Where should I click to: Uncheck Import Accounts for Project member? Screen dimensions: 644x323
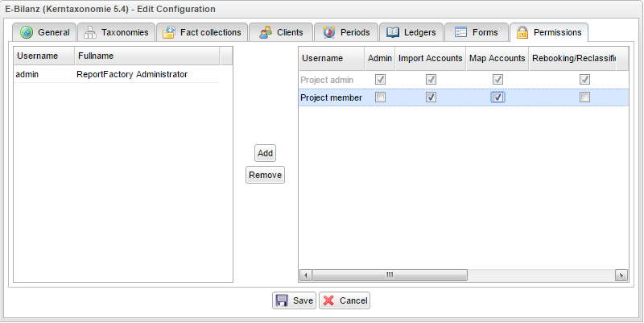431,97
